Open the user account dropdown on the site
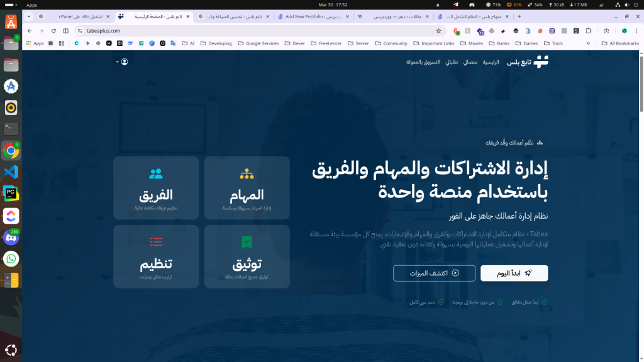The image size is (644, 362). point(122,62)
